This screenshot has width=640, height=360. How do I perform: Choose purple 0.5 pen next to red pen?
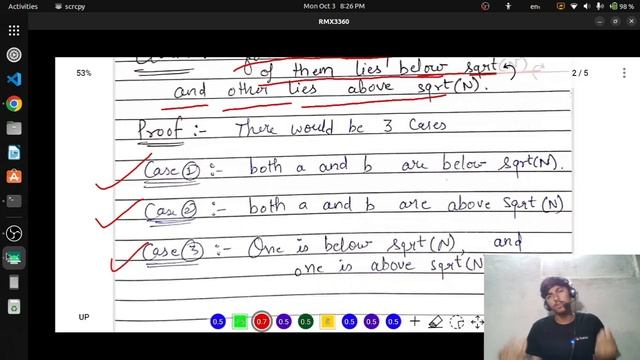point(284,322)
